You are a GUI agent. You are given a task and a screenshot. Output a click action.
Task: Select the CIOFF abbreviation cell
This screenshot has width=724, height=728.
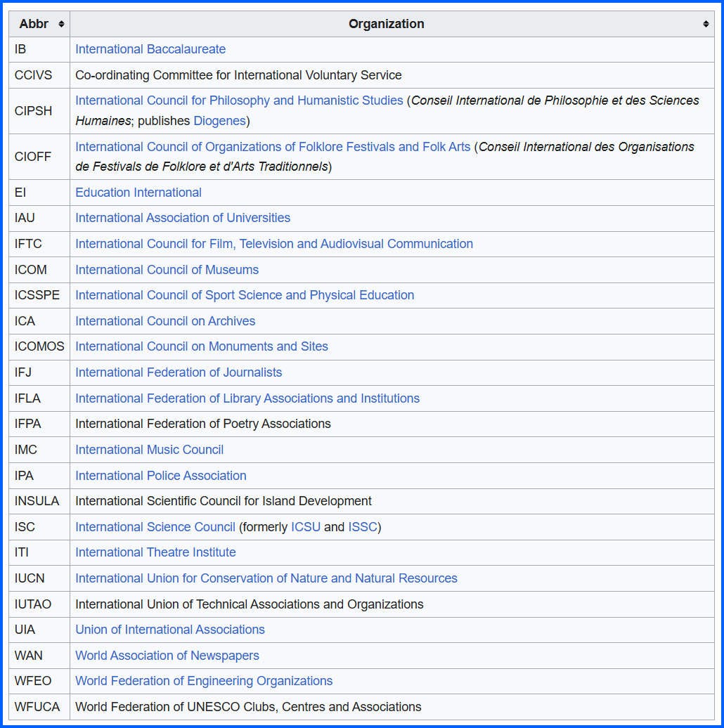39,157
